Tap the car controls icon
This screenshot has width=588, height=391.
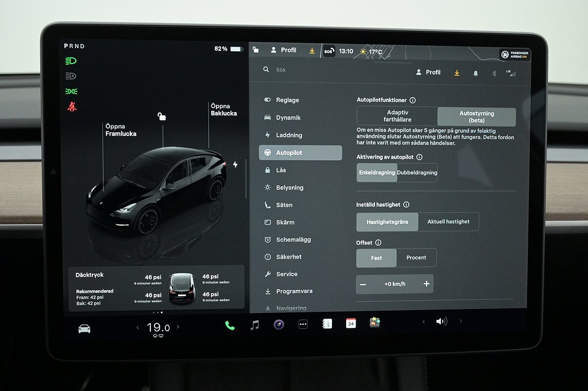(x=84, y=328)
